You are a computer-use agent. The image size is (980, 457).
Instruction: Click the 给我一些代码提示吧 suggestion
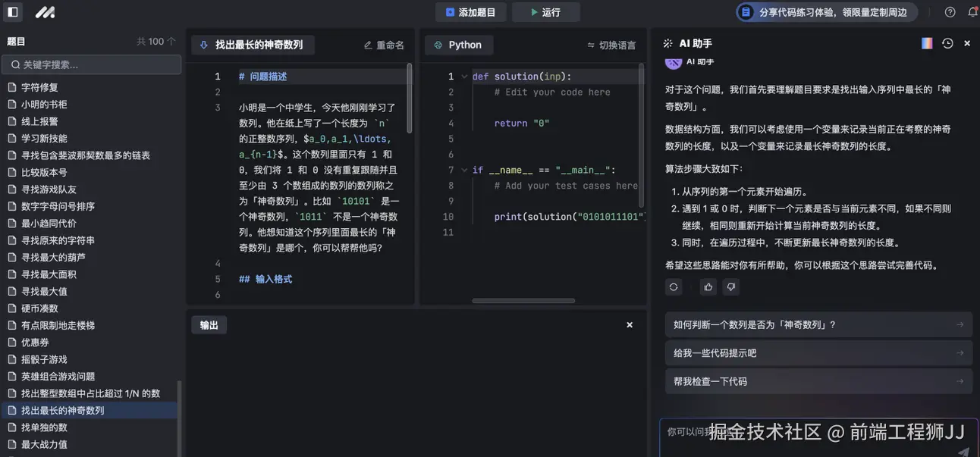817,352
